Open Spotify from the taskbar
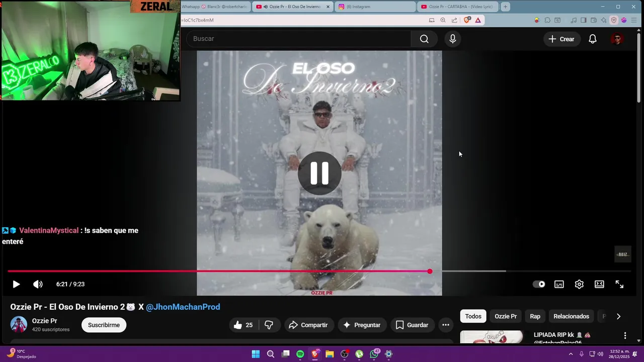 pos(300,354)
